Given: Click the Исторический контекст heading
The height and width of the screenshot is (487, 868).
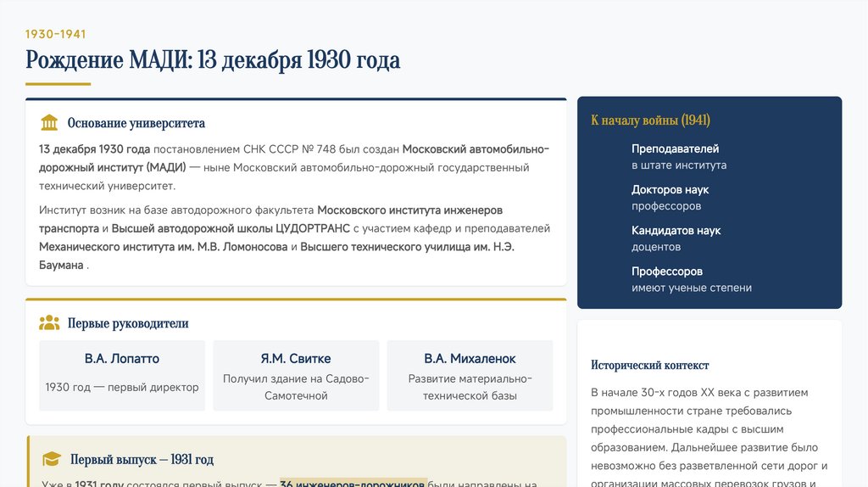Looking at the screenshot, I should [650, 365].
